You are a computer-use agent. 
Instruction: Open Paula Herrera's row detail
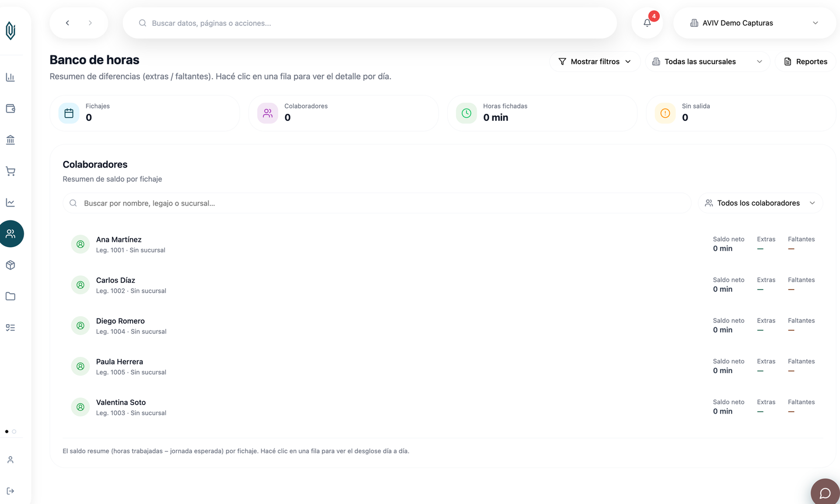click(443, 366)
